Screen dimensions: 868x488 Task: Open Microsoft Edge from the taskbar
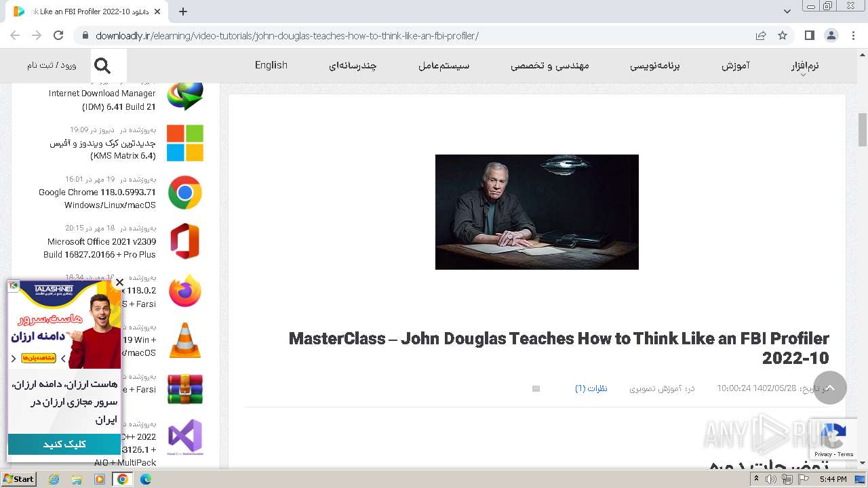tap(146, 479)
